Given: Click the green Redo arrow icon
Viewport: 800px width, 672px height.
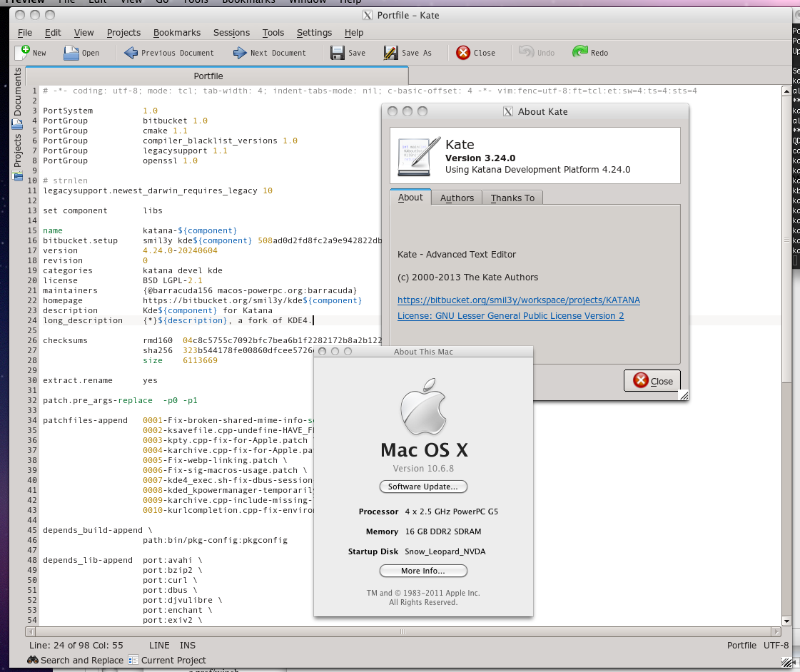Looking at the screenshot, I should (x=580, y=52).
